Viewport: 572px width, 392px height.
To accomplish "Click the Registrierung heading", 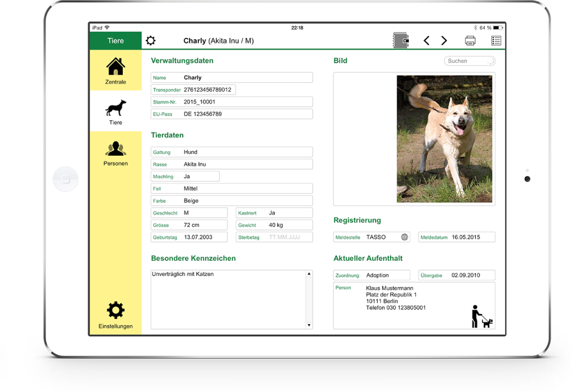I will [357, 220].
